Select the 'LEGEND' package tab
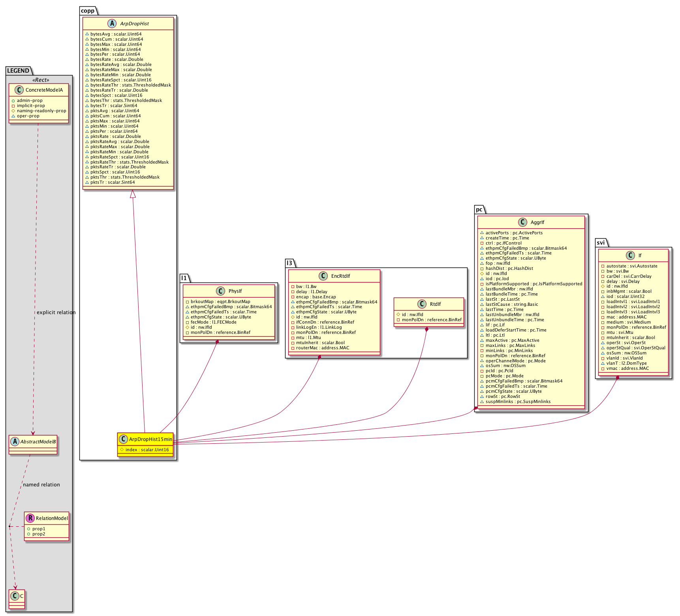The image size is (680, 616). click(x=18, y=71)
